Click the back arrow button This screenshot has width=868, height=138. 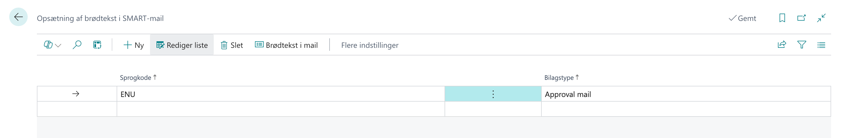pyautogui.click(x=18, y=17)
